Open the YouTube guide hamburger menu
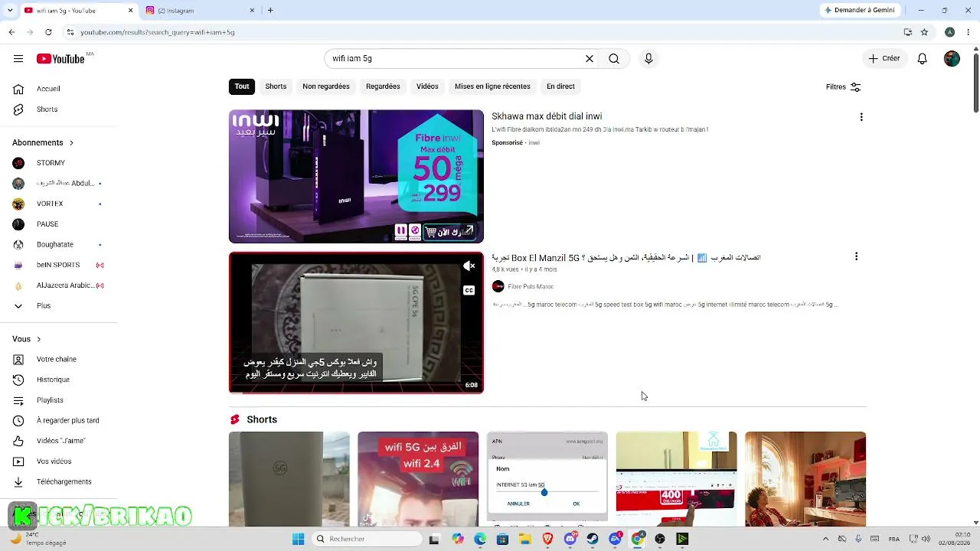 [18, 59]
